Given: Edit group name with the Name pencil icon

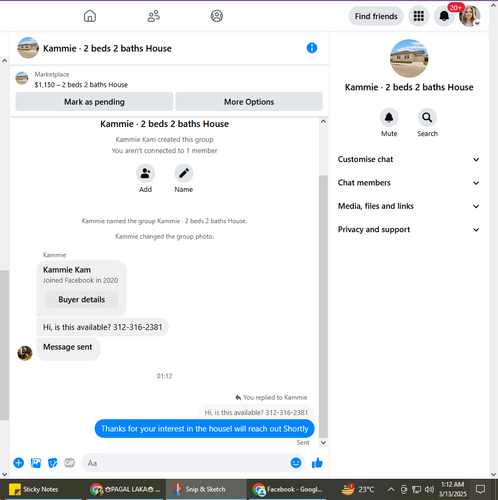Looking at the screenshot, I should coord(184,173).
